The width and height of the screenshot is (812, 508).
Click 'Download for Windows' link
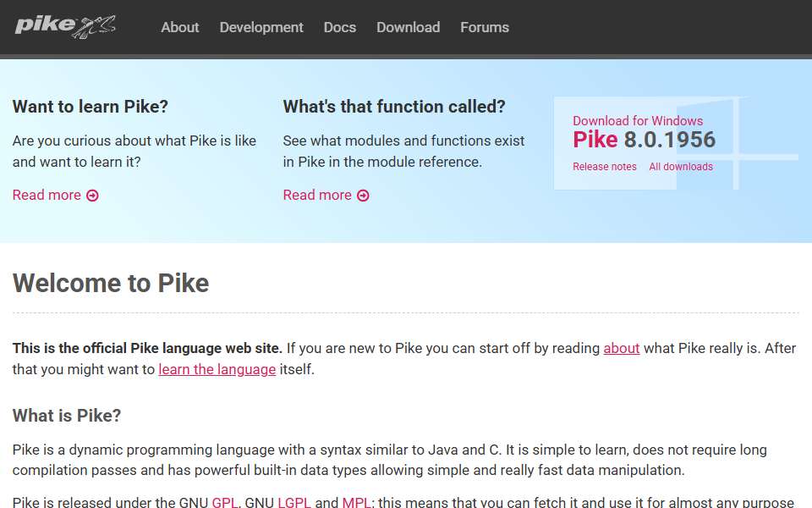point(638,121)
